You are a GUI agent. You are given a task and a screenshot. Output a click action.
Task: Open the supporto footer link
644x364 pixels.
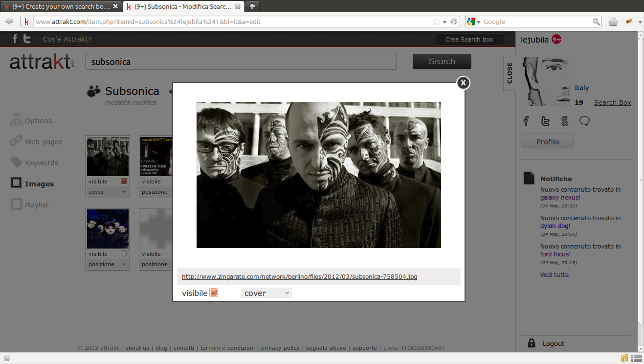pos(365,348)
